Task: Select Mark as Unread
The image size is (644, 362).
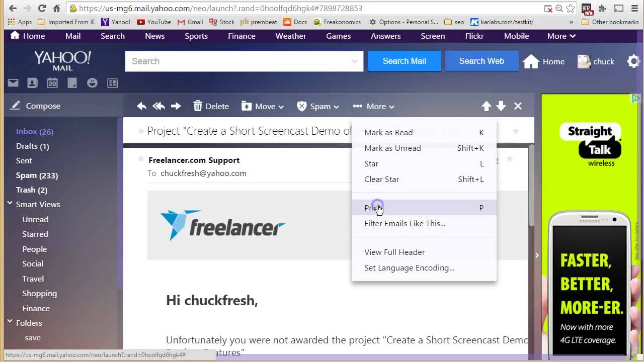Action: point(424,148)
